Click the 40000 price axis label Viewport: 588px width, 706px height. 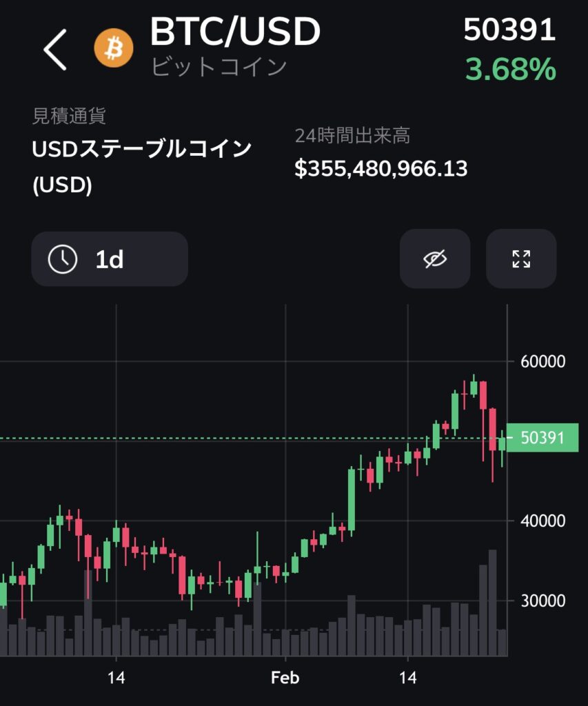[x=543, y=521]
